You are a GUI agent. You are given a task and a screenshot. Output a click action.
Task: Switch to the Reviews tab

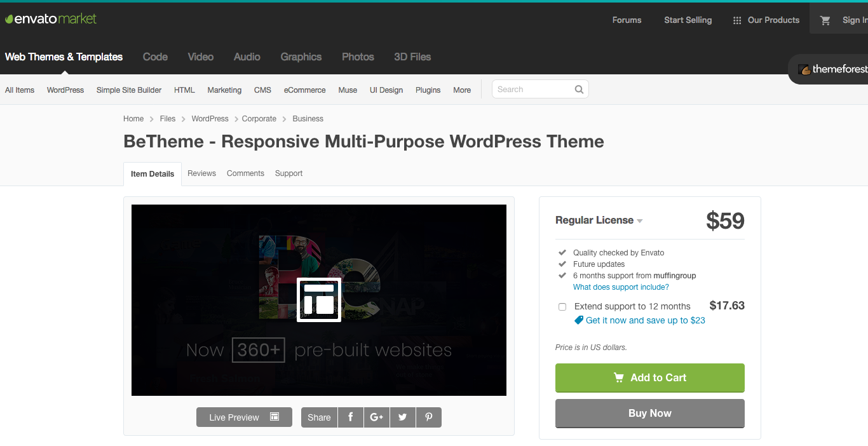201,173
